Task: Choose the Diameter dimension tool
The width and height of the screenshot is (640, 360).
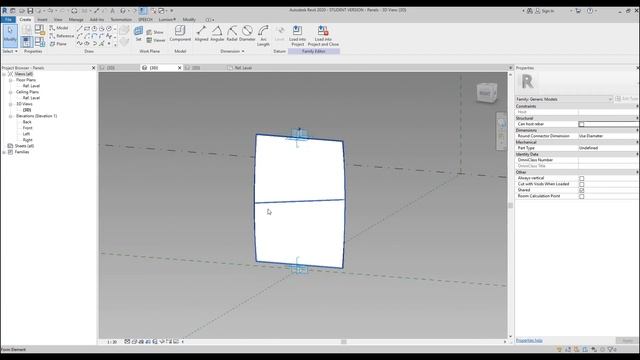Action: (247, 33)
